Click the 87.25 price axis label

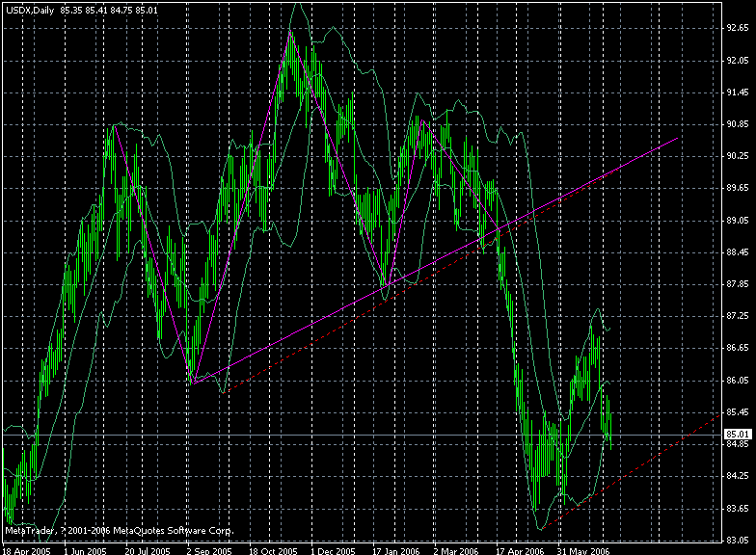(739, 316)
